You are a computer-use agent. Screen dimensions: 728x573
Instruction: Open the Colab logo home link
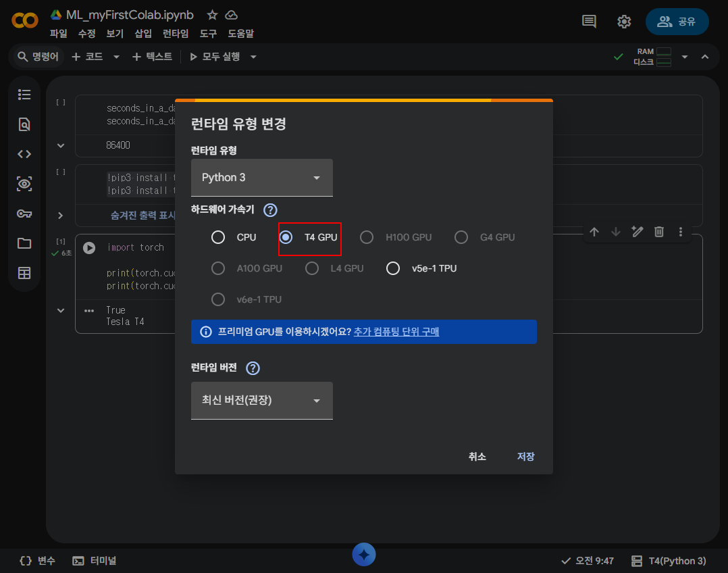[x=24, y=20]
